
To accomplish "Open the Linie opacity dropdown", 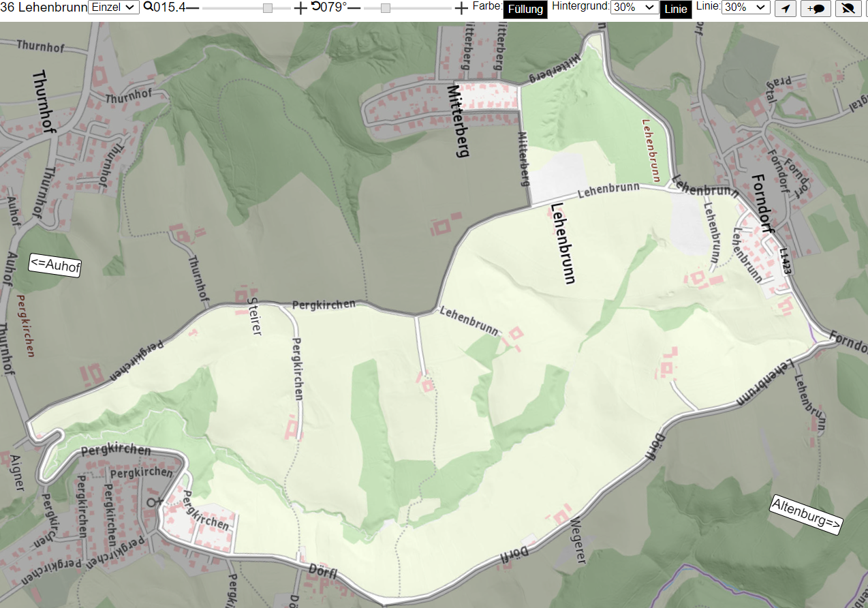I will [745, 7].
